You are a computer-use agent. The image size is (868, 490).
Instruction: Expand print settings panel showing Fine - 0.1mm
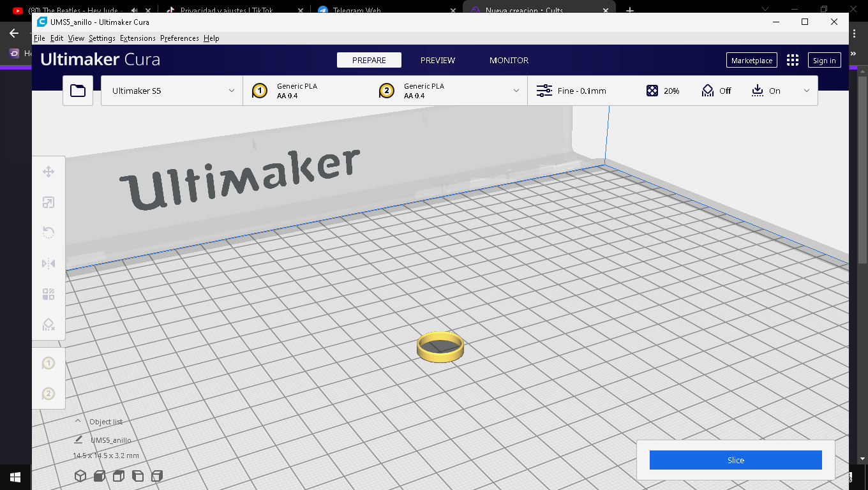(672, 91)
